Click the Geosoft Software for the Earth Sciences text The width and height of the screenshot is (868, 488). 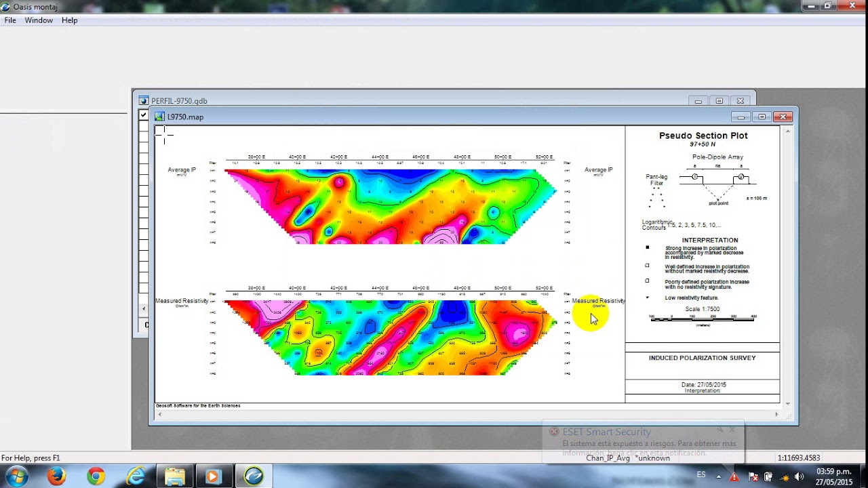click(198, 406)
